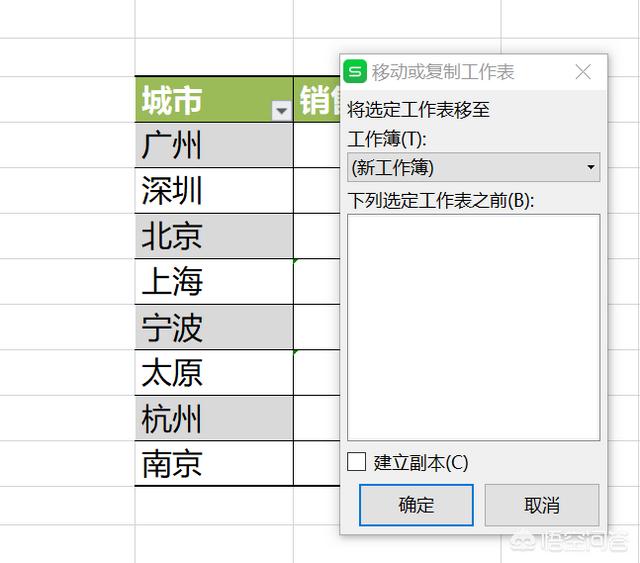Select the 杭州 cell
This screenshot has height=563, width=640.
tap(214, 418)
